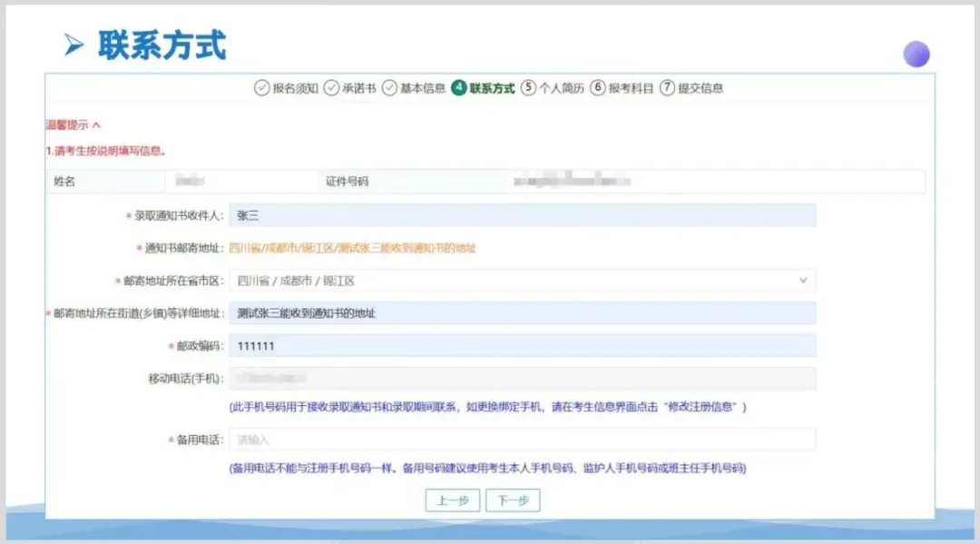Click the 备用电话 field label

(x=200, y=440)
